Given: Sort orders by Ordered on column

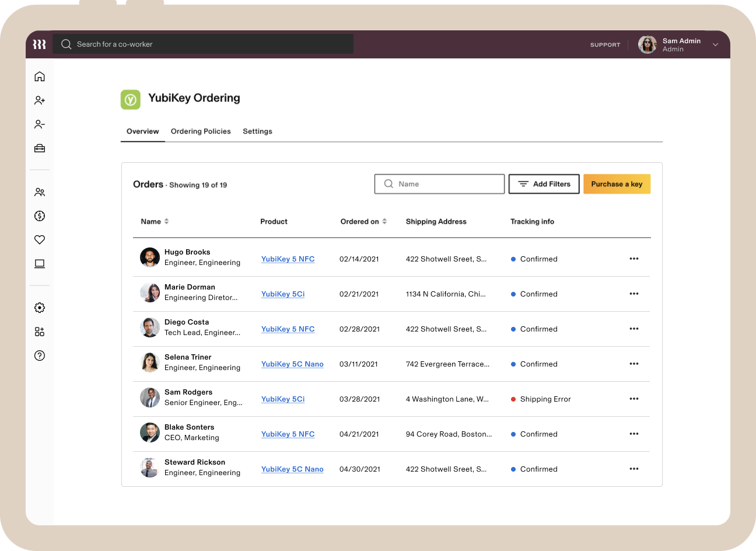Looking at the screenshot, I should tap(363, 221).
